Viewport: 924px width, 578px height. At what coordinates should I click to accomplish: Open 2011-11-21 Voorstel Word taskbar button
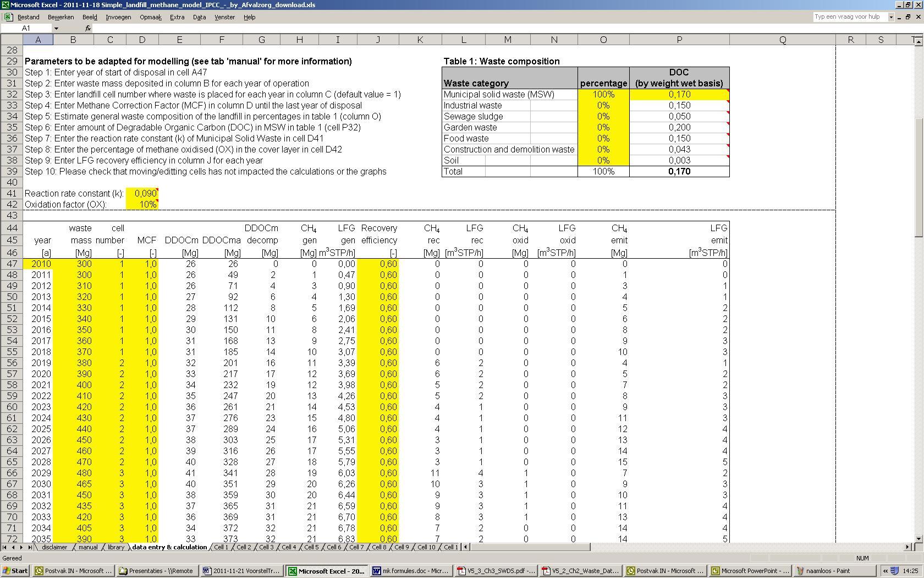click(x=242, y=571)
